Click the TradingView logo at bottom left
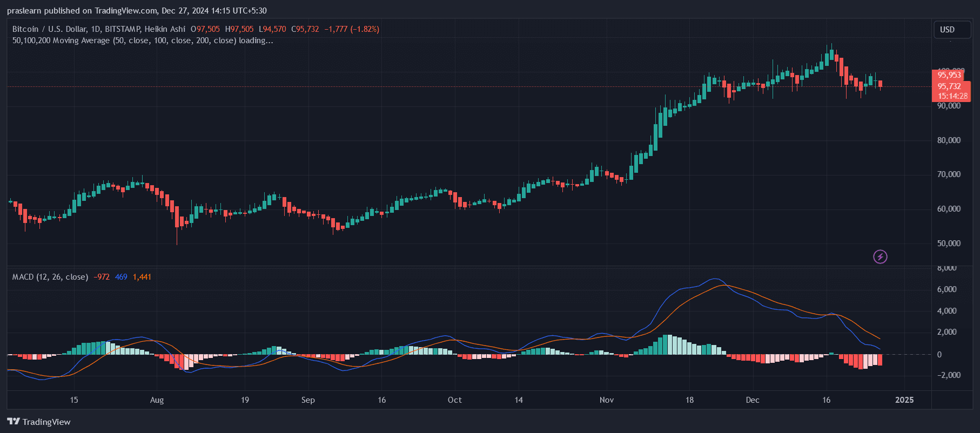 click(x=39, y=422)
